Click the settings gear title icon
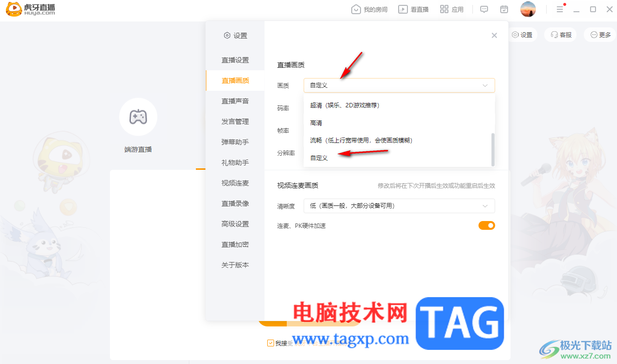The height and width of the screenshot is (364, 617). tap(227, 36)
